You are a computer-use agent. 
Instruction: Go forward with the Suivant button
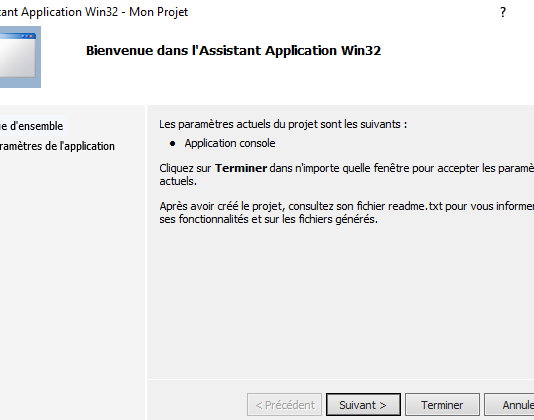pos(363,405)
